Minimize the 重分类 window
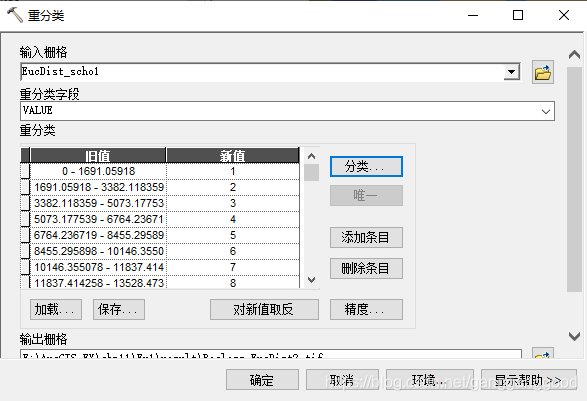Image resolution: width=587 pixels, height=401 pixels. (x=473, y=15)
